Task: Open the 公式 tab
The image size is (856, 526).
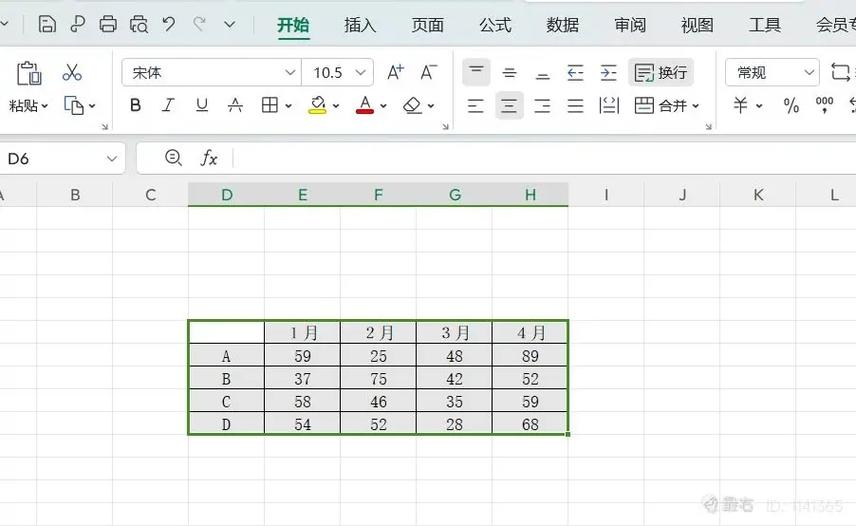Action: coord(495,25)
